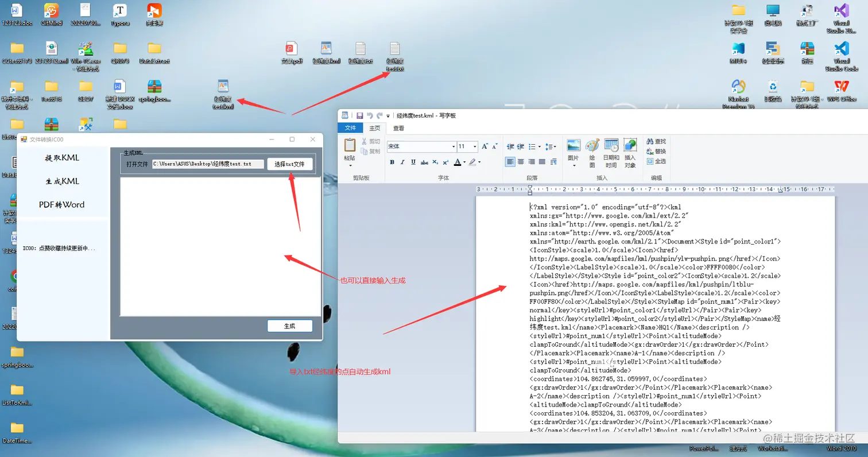Toggle bold formatting in WordPad
The height and width of the screenshot is (457, 868).
392,162
